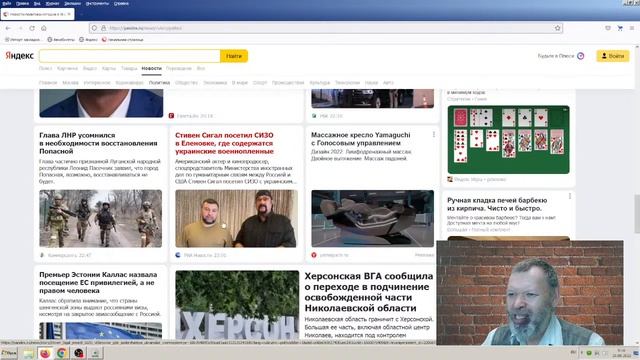640x360 pixels.
Task: Close the Yandex news browser tab
Action: [69, 14]
